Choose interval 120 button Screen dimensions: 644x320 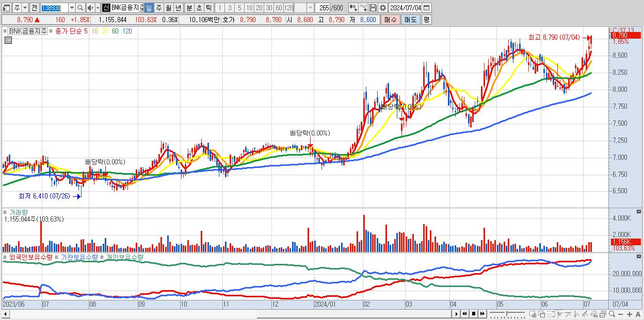click(288, 8)
